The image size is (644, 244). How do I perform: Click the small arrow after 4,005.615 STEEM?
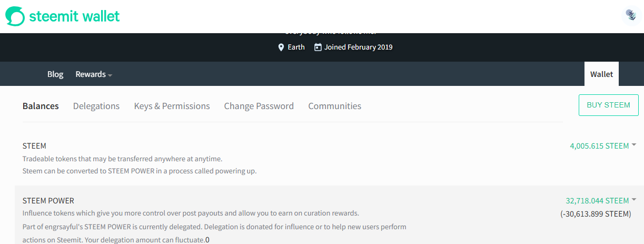[x=633, y=145]
